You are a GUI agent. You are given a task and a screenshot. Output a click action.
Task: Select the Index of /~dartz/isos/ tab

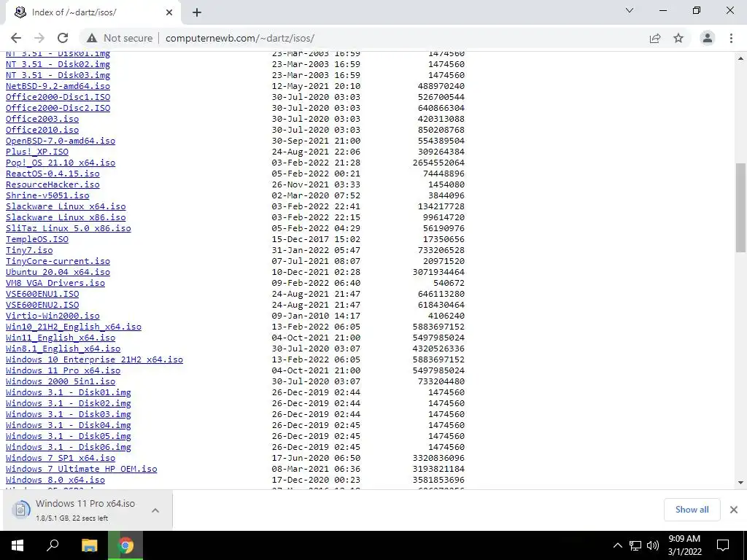pos(93,12)
